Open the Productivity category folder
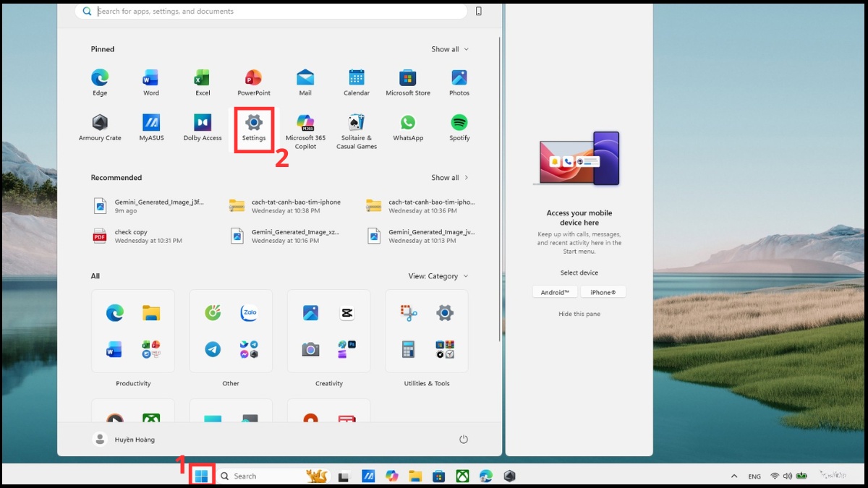Image resolution: width=868 pixels, height=488 pixels. point(133,331)
